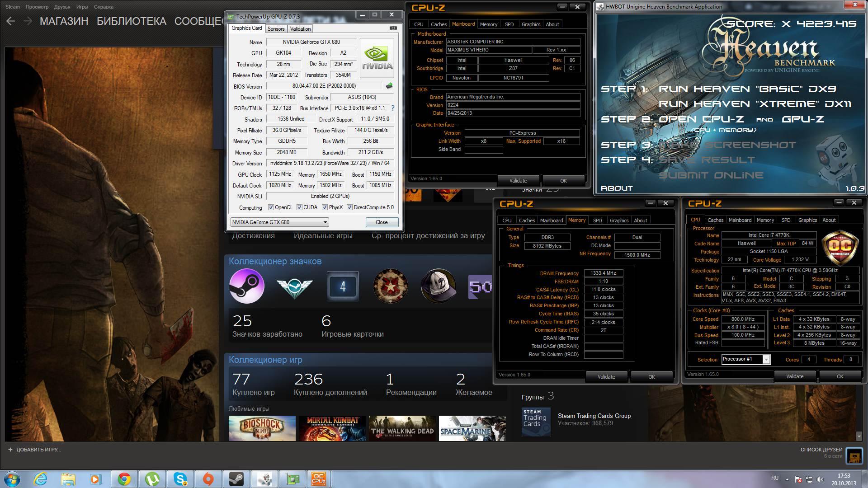This screenshot has width=868, height=488.
Task: Click the Steam back arrow
Action: [x=11, y=21]
